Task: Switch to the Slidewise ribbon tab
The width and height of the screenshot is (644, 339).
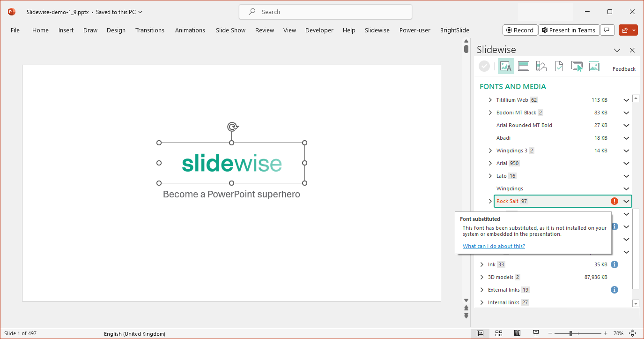Action: [x=377, y=30]
